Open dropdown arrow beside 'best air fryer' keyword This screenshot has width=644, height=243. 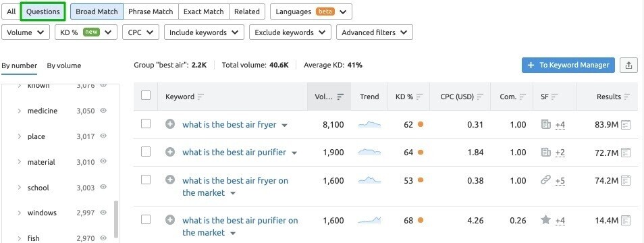coord(285,126)
